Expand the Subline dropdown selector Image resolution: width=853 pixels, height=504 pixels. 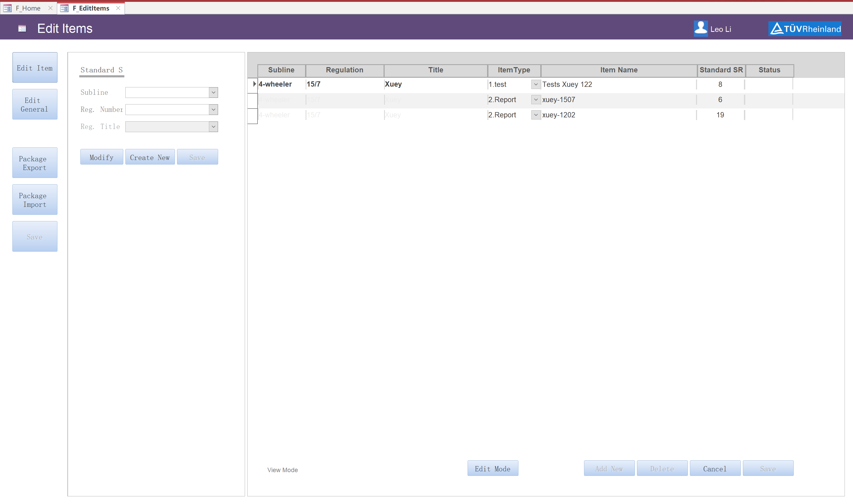point(213,92)
